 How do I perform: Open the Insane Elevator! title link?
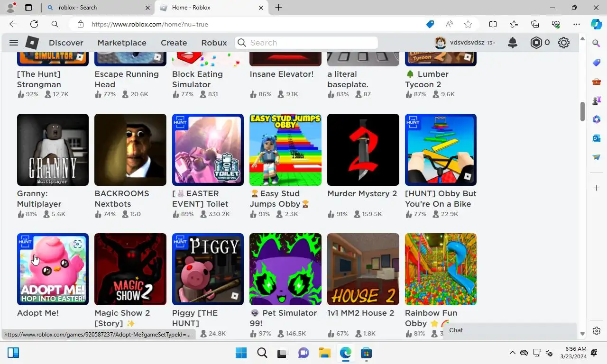(x=282, y=74)
